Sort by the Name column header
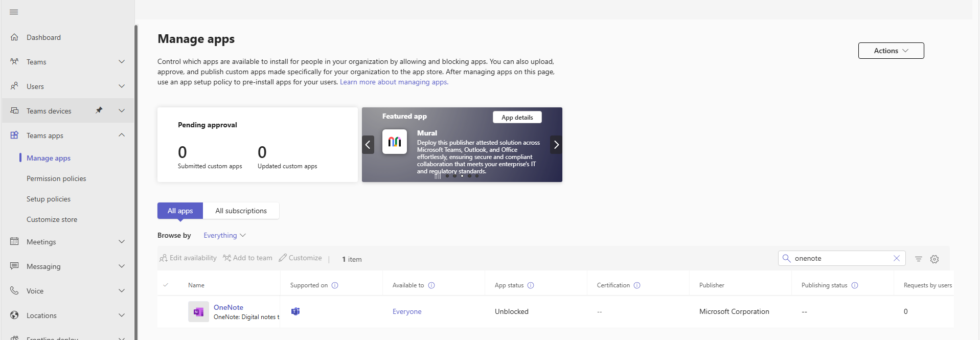Viewport: 980px width, 340px height. pyautogui.click(x=196, y=285)
